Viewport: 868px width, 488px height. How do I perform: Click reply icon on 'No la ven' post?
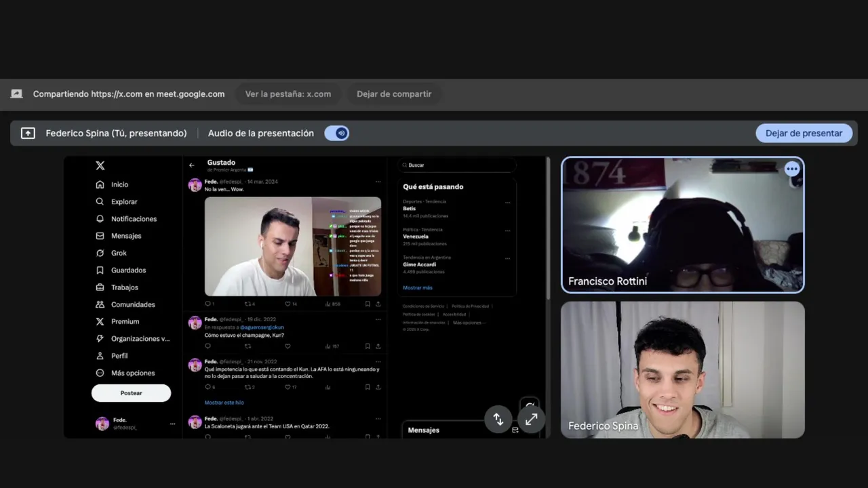(x=208, y=304)
